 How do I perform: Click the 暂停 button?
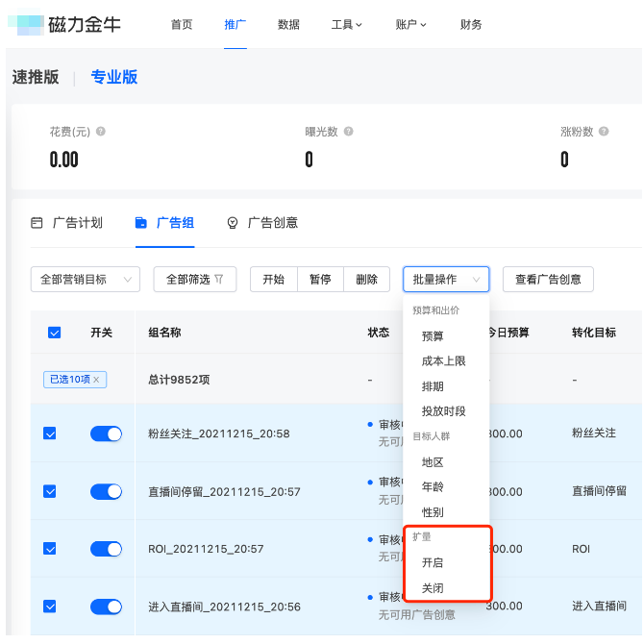click(x=320, y=280)
